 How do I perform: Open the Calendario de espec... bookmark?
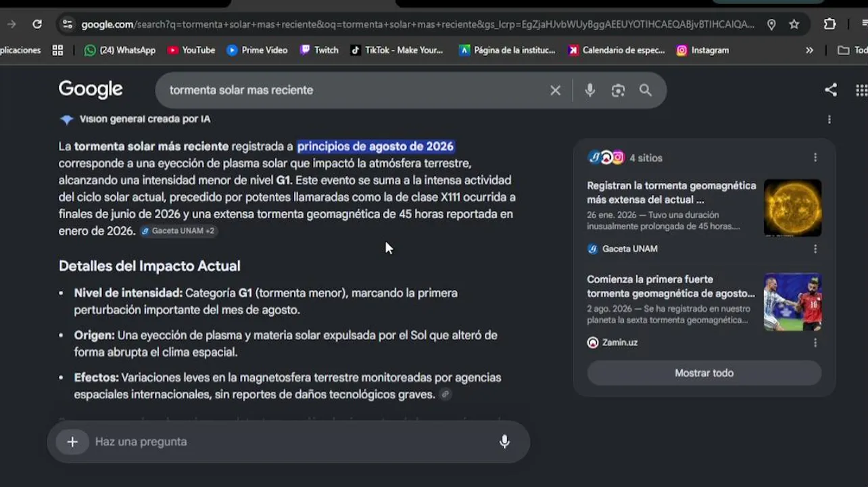point(617,50)
